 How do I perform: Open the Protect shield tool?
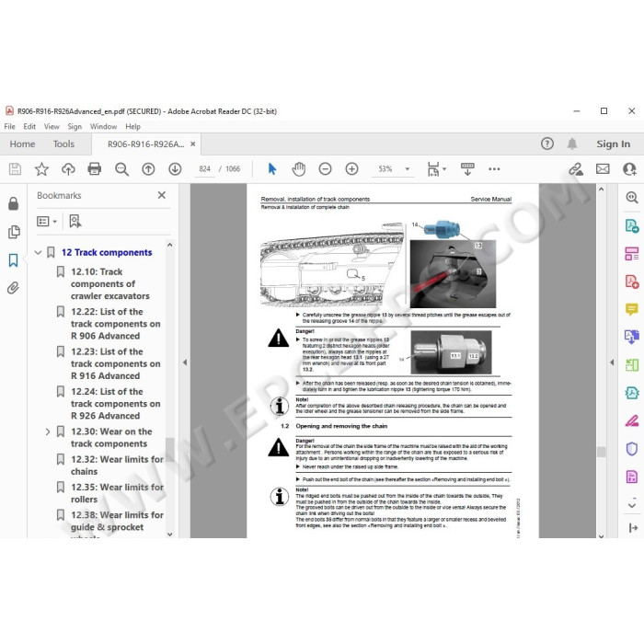[632, 449]
